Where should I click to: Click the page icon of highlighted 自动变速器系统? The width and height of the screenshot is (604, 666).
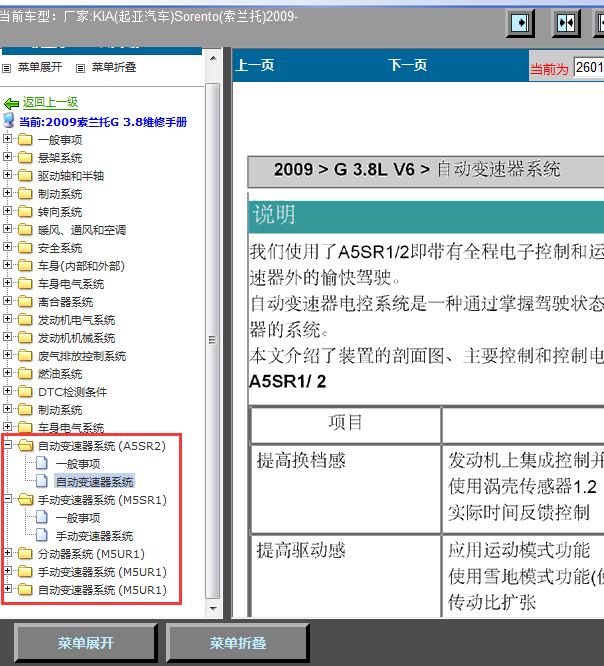[x=42, y=481]
